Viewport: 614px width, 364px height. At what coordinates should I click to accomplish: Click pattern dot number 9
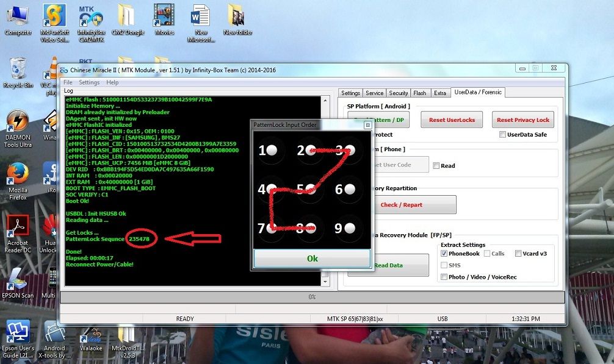349,229
